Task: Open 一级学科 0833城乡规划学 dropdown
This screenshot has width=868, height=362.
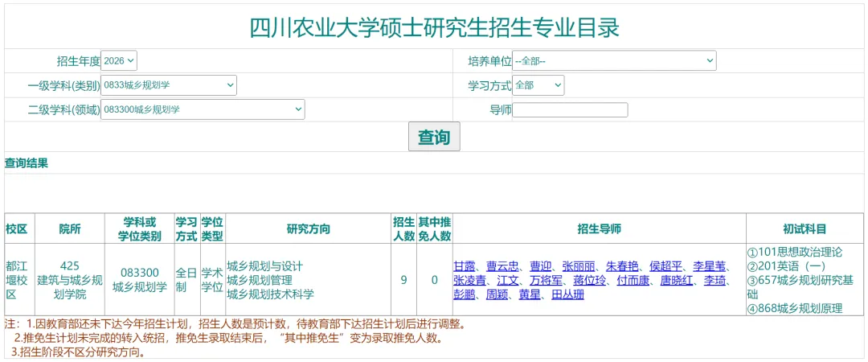Action: coord(169,84)
